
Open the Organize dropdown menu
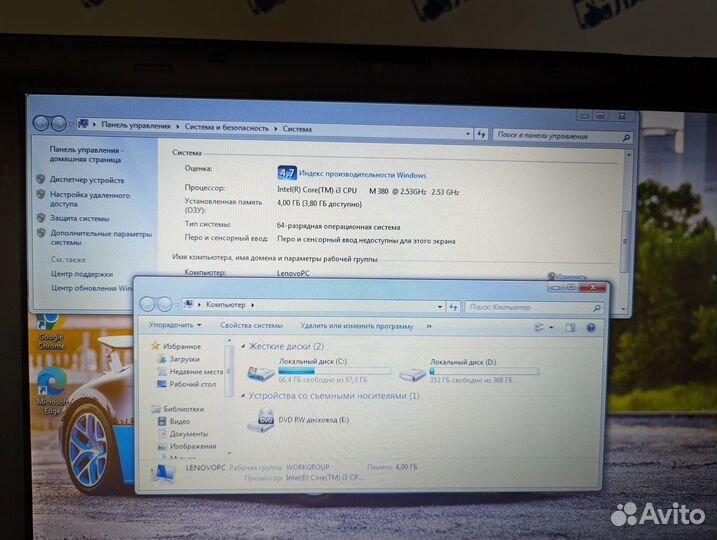[x=175, y=325]
